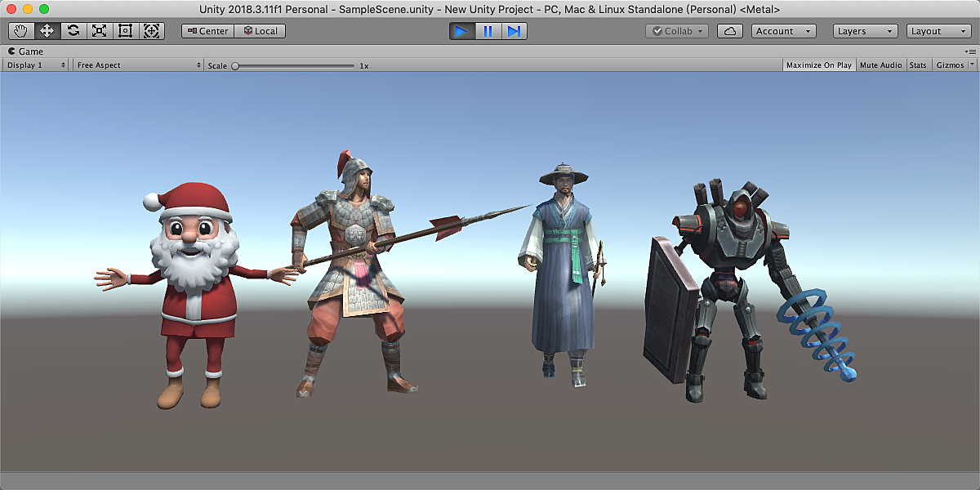Viewport: 980px width, 490px height.
Task: Select the Scale tool
Action: (x=100, y=31)
